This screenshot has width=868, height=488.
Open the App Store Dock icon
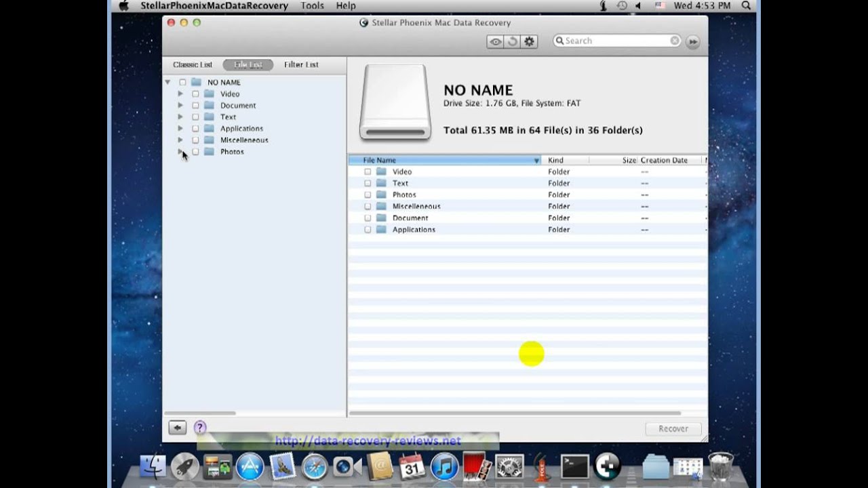(x=250, y=466)
